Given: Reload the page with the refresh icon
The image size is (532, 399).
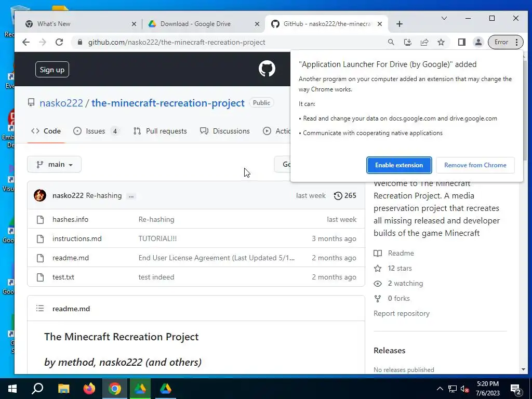Looking at the screenshot, I should [59, 42].
